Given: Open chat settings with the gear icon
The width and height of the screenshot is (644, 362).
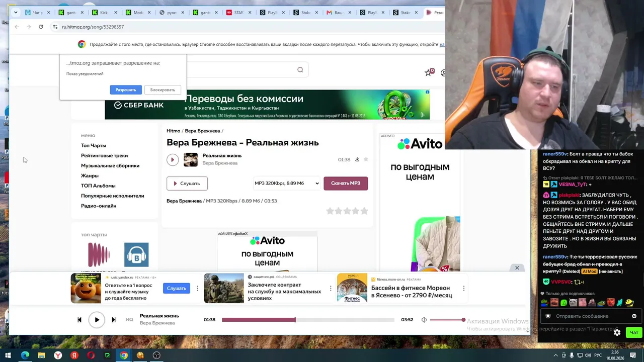Looking at the screenshot, I should [x=617, y=332].
